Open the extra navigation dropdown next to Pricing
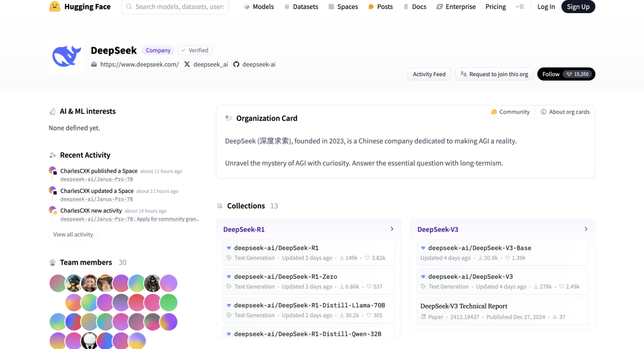The height and width of the screenshot is (349, 644). [x=520, y=7]
